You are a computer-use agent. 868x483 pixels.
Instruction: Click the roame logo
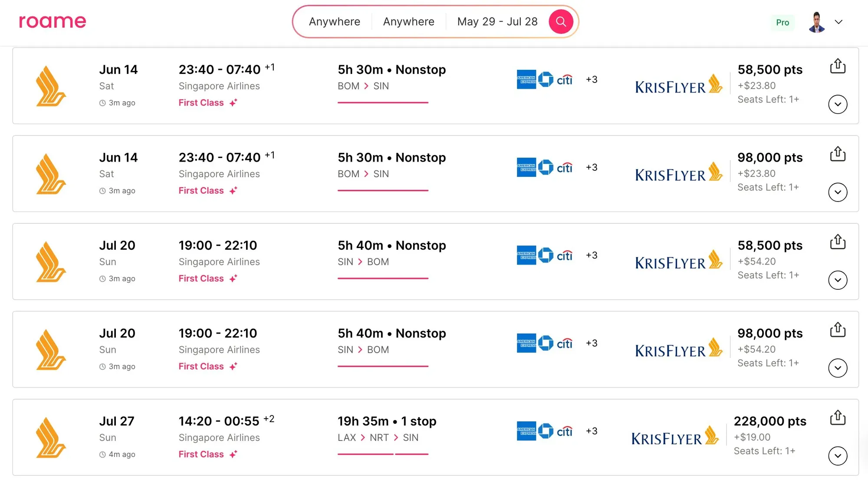[x=53, y=21]
